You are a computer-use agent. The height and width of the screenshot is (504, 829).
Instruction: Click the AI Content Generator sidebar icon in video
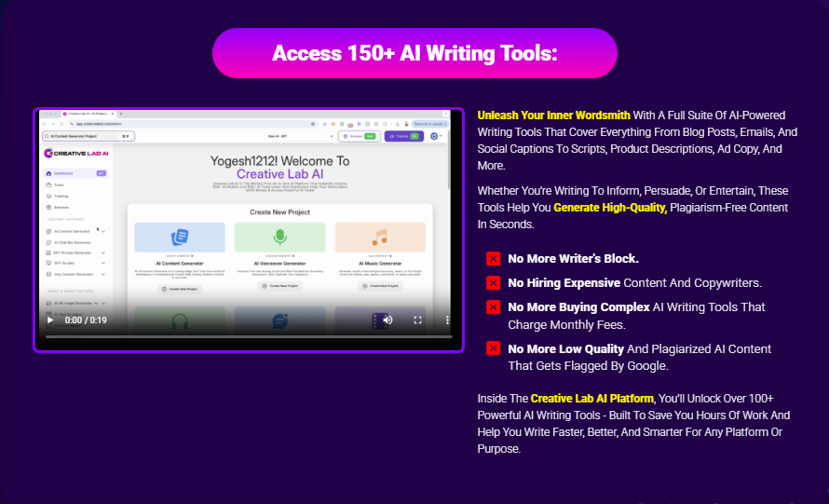click(x=48, y=231)
